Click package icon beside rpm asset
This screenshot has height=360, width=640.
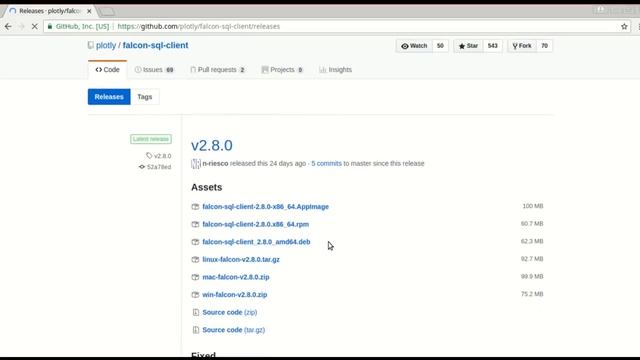(x=196, y=224)
